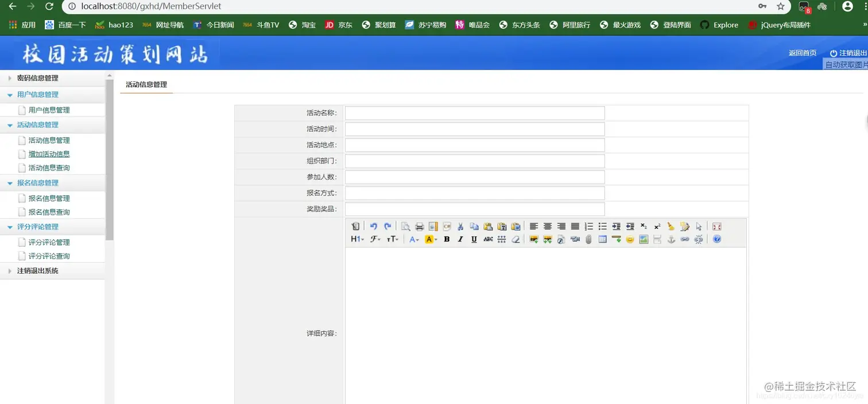Open the 百度一下 bookmark
This screenshot has width=868, height=404.
tap(65, 25)
